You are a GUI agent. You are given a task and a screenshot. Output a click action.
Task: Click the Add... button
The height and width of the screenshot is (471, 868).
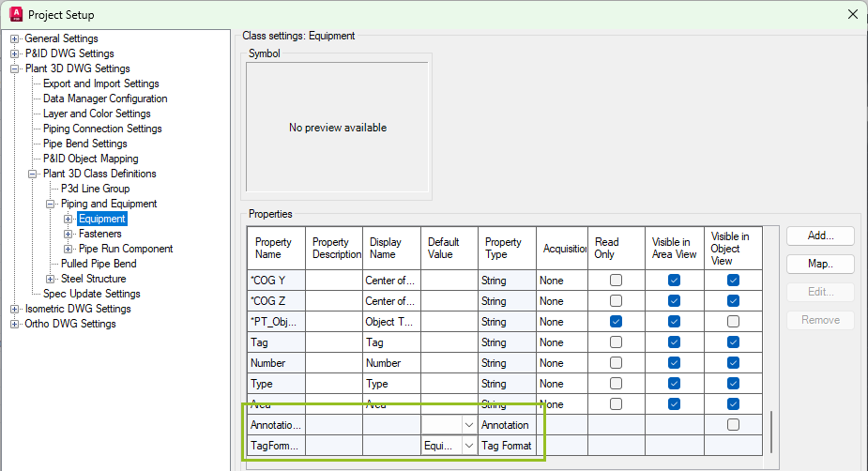(x=820, y=235)
